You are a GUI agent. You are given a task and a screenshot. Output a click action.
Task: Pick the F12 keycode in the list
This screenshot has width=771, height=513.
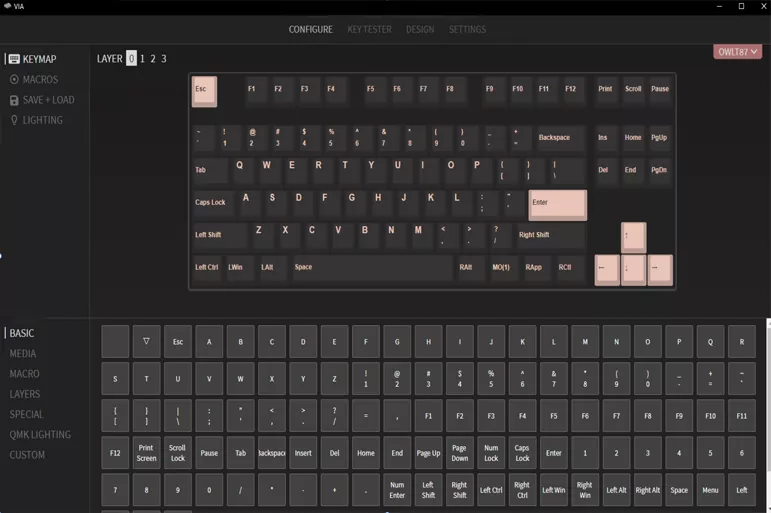(x=115, y=453)
